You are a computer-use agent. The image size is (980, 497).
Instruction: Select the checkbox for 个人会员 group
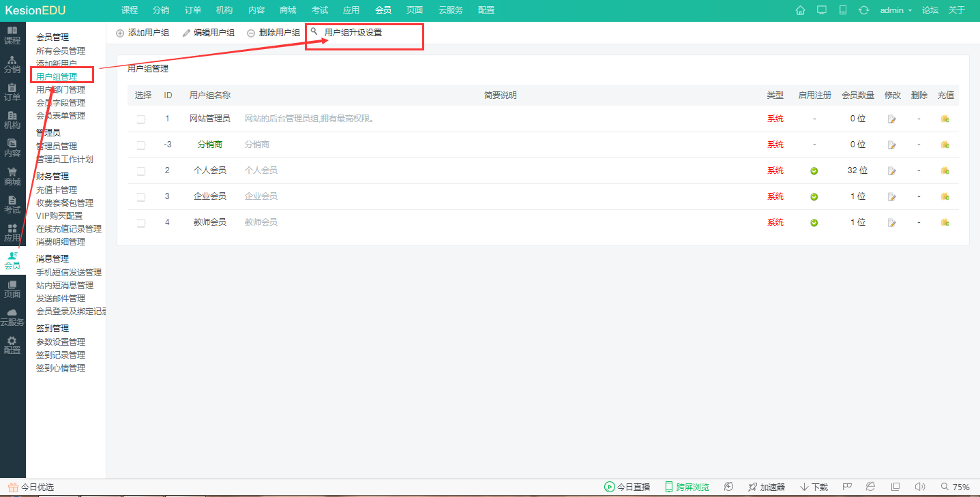point(141,171)
